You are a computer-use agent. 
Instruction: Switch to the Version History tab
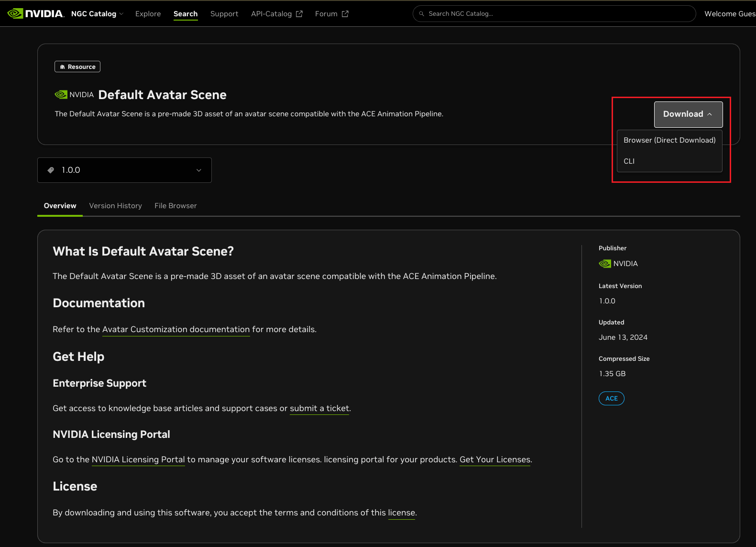click(115, 206)
